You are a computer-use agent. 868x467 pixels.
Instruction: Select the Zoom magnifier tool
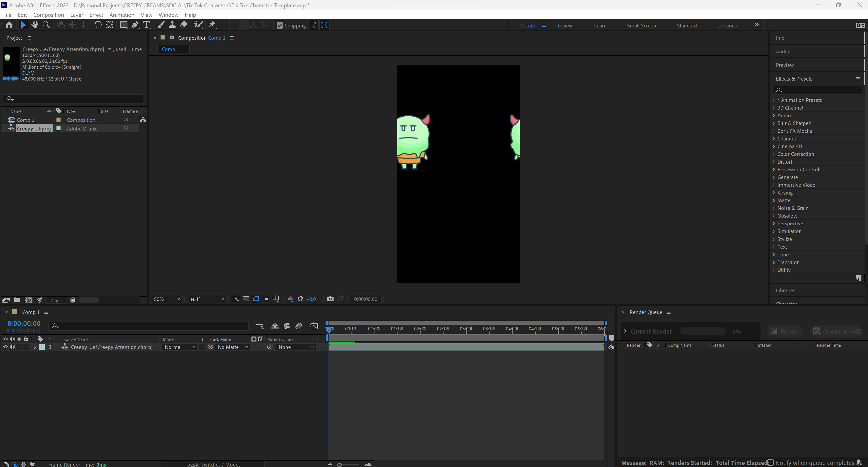tap(46, 25)
